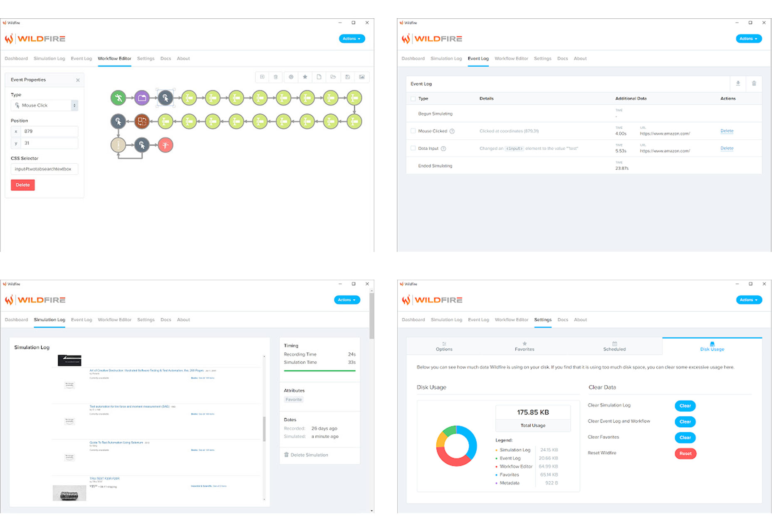Click Clear button for Clear Favorites

coord(685,438)
